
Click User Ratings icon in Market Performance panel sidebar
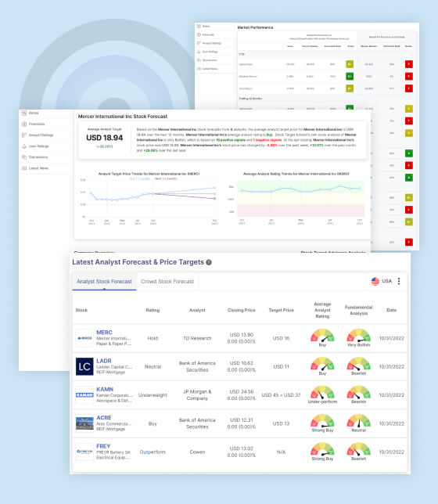point(199,52)
